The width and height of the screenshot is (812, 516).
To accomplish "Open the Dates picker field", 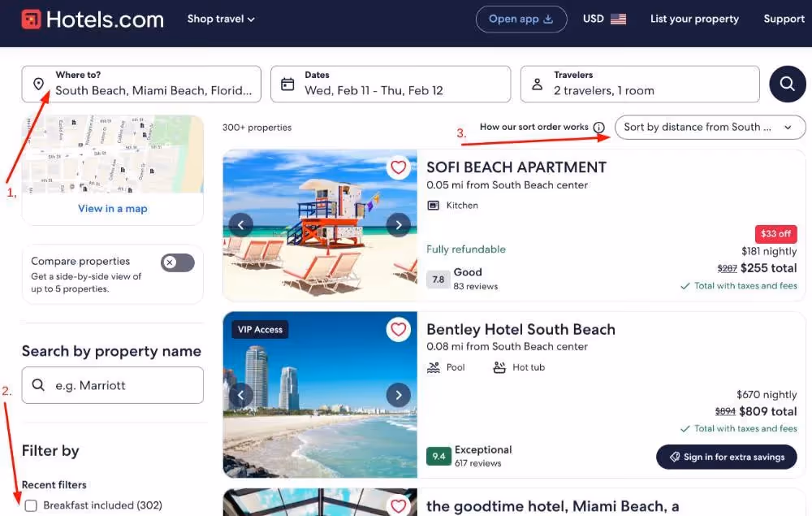I will [x=391, y=84].
